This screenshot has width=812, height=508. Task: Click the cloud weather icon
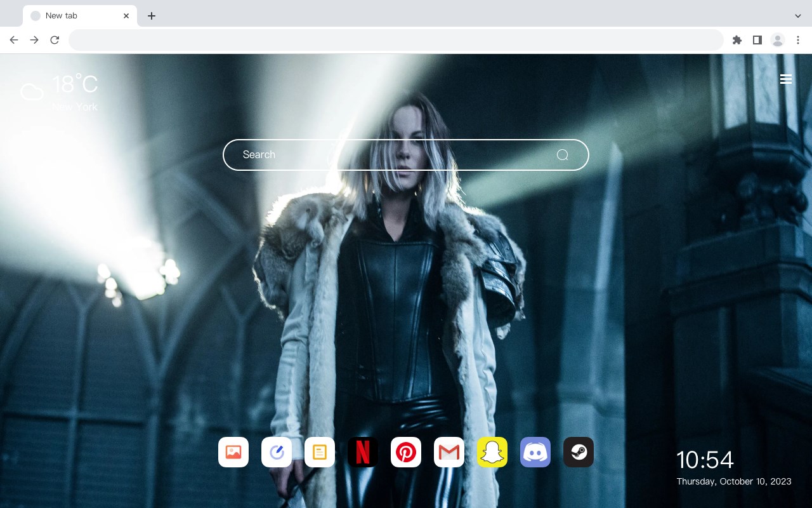tap(32, 92)
